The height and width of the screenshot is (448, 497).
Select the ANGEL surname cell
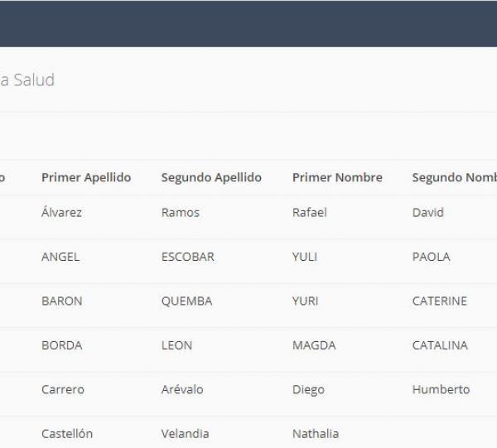pyautogui.click(x=60, y=257)
